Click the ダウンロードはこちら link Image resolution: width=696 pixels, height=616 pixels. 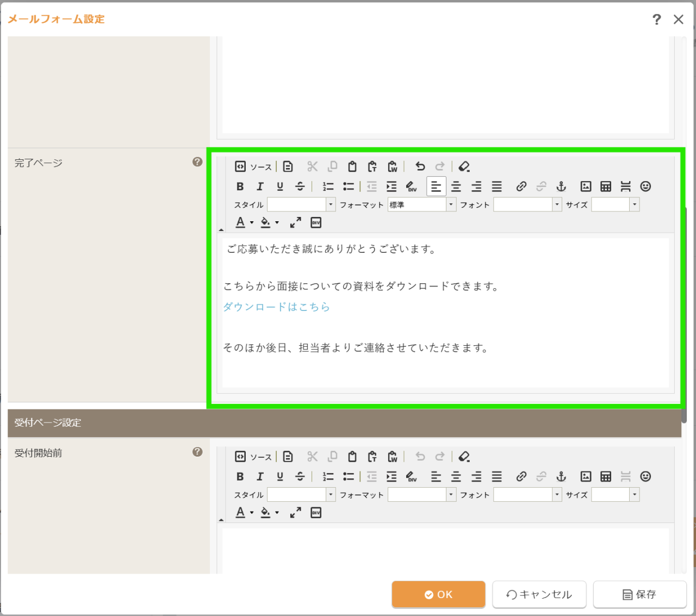(x=276, y=307)
